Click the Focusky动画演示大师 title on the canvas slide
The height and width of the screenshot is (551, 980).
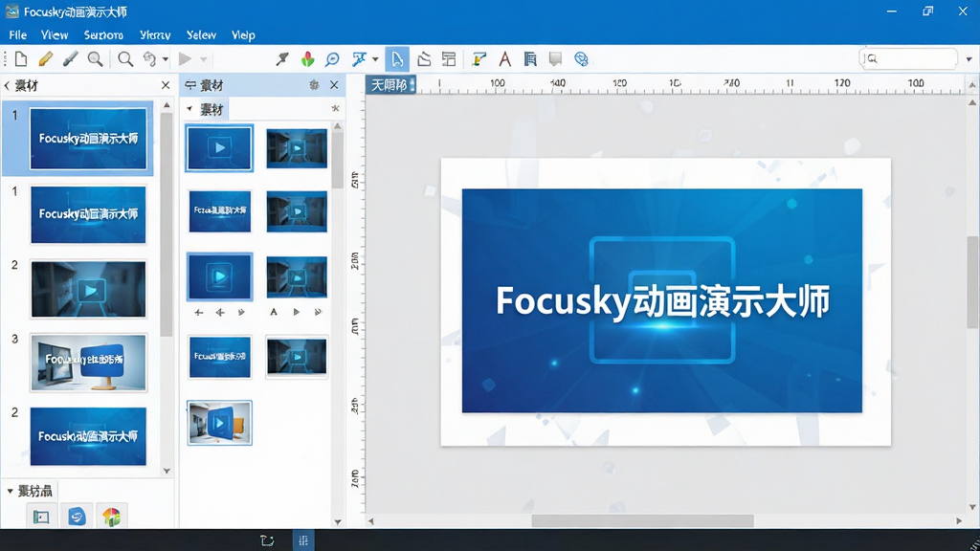pyautogui.click(x=662, y=300)
